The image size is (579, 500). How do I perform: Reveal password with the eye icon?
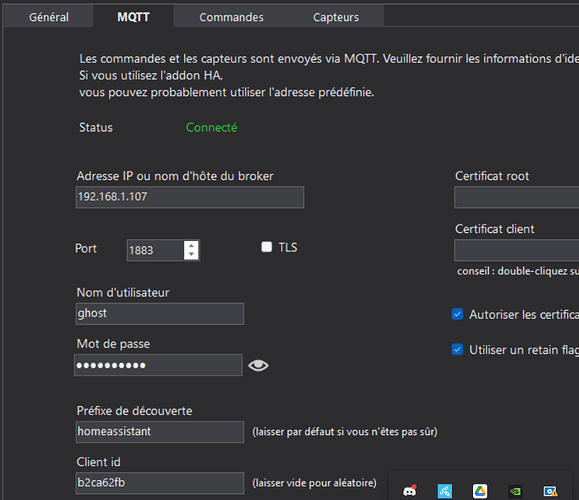[258, 365]
